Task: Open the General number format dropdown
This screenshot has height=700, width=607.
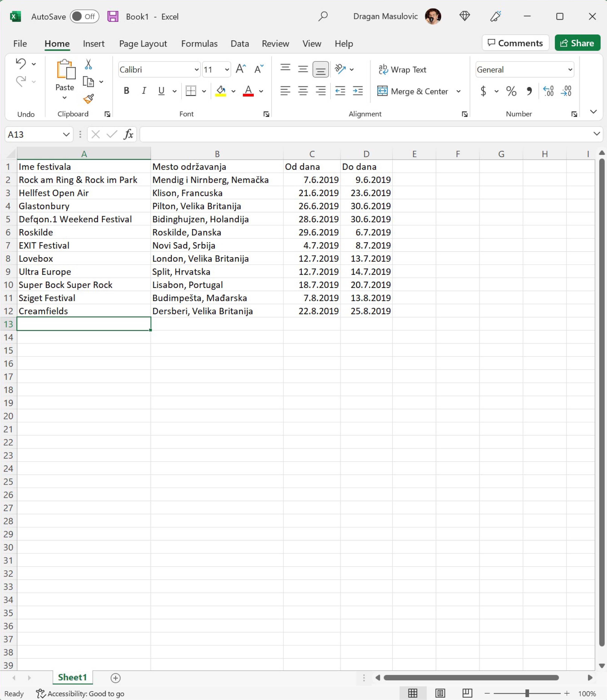Action: pyautogui.click(x=570, y=70)
